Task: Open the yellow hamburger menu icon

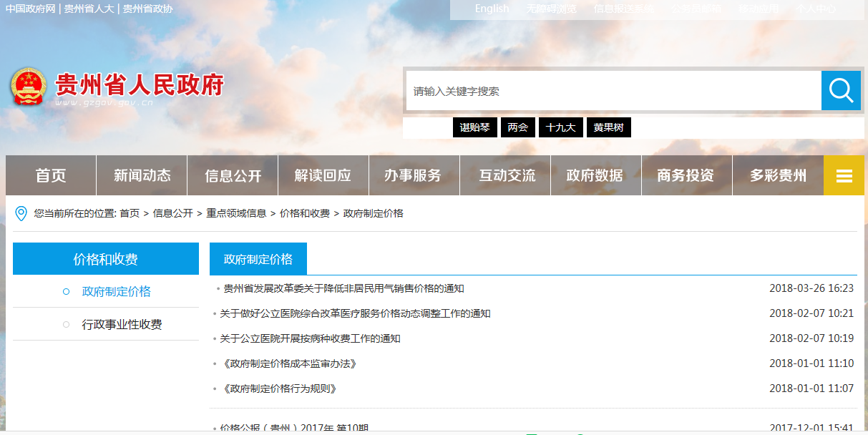Action: click(x=844, y=176)
